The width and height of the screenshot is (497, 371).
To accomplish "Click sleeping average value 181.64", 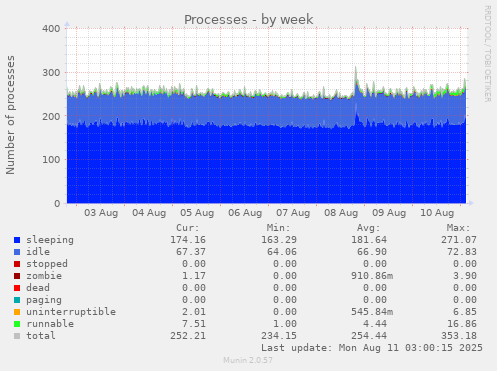I will point(369,240).
